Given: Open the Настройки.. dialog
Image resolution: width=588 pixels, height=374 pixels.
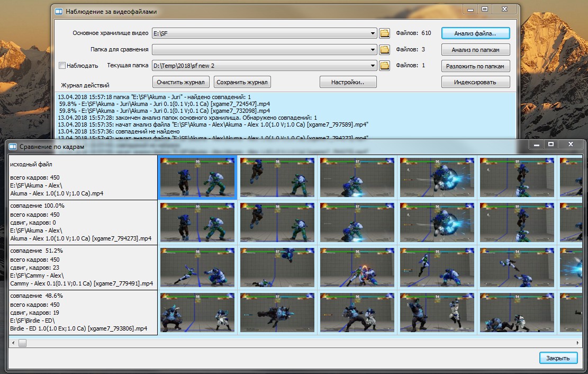Looking at the screenshot, I should pyautogui.click(x=348, y=82).
